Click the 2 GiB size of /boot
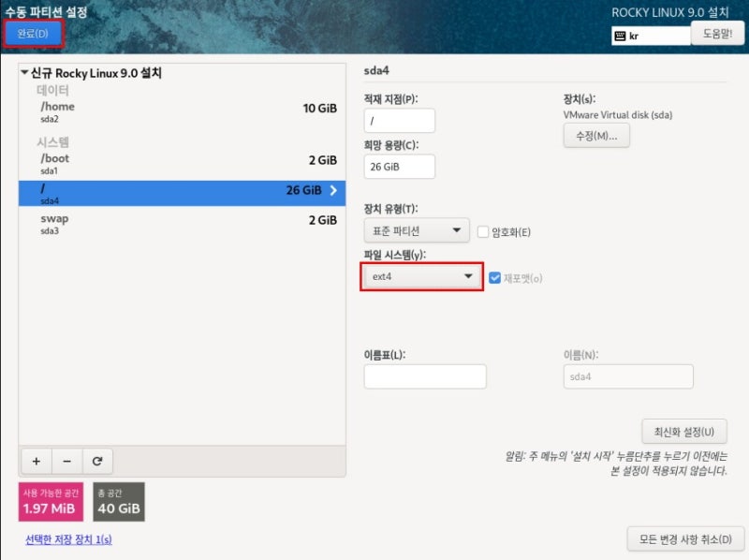 (x=322, y=160)
